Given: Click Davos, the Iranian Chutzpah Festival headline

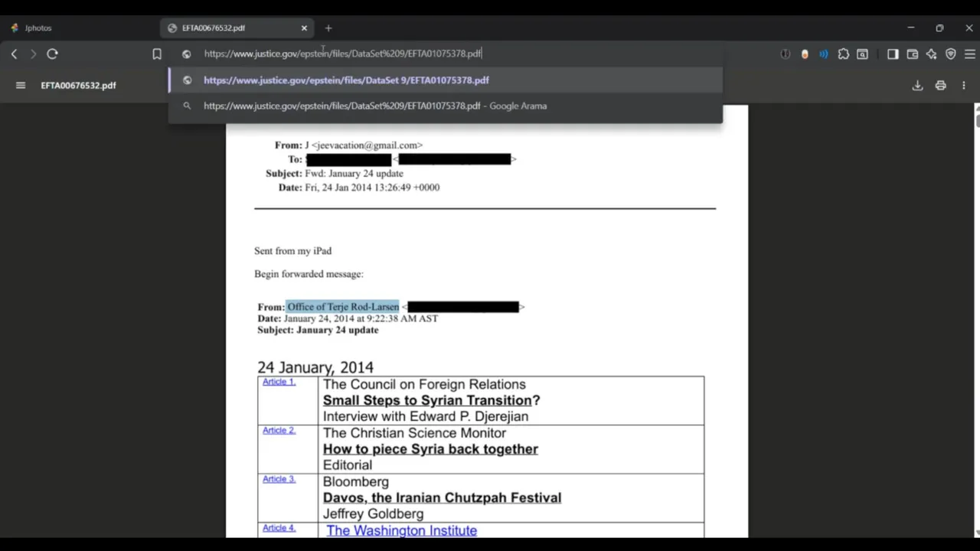Looking at the screenshot, I should tap(442, 498).
